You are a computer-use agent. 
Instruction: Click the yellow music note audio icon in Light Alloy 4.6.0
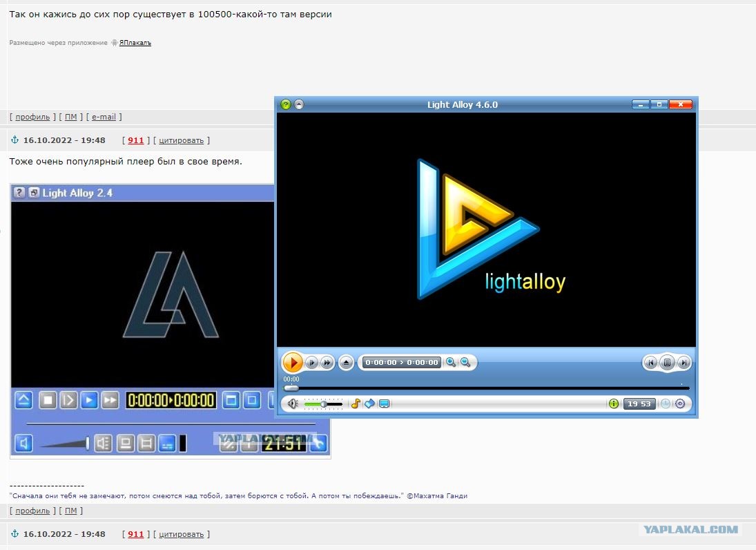click(356, 404)
